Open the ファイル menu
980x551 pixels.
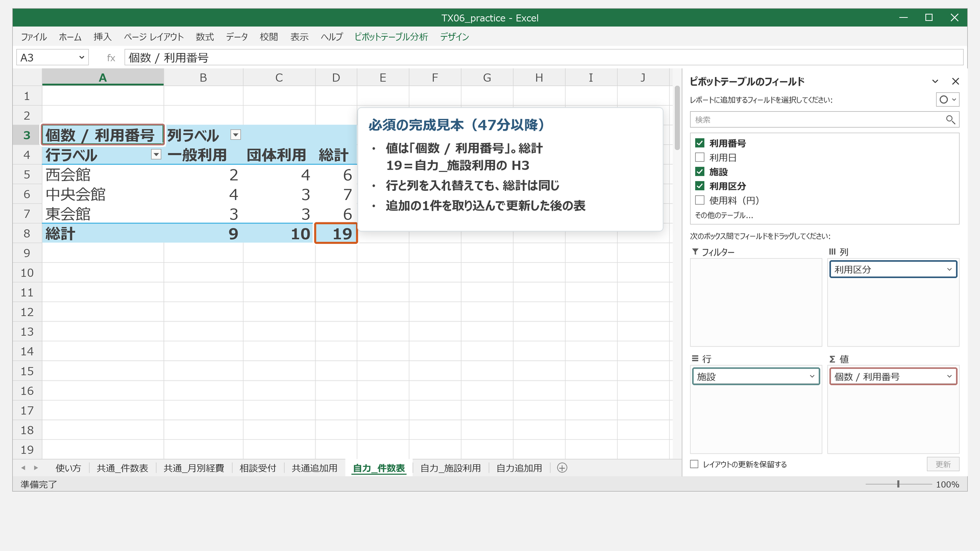[34, 37]
